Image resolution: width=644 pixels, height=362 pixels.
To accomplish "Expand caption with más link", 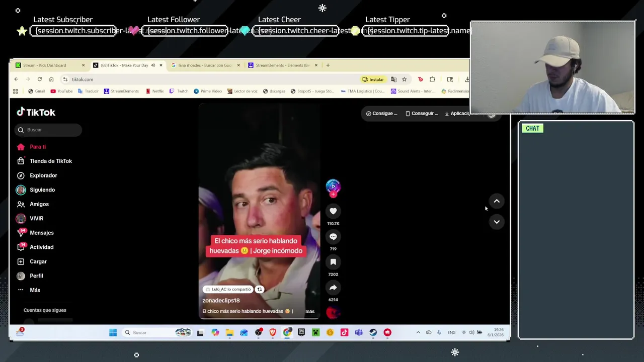I will tap(310, 312).
